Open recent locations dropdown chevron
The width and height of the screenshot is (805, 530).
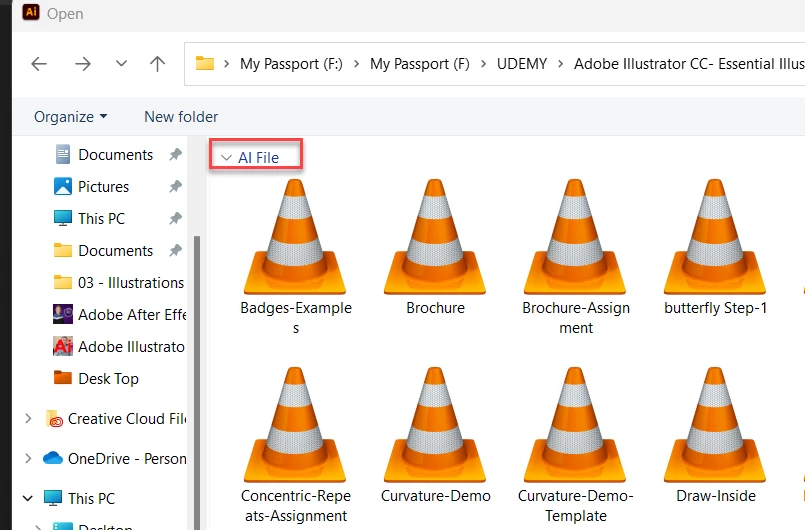[x=121, y=64]
